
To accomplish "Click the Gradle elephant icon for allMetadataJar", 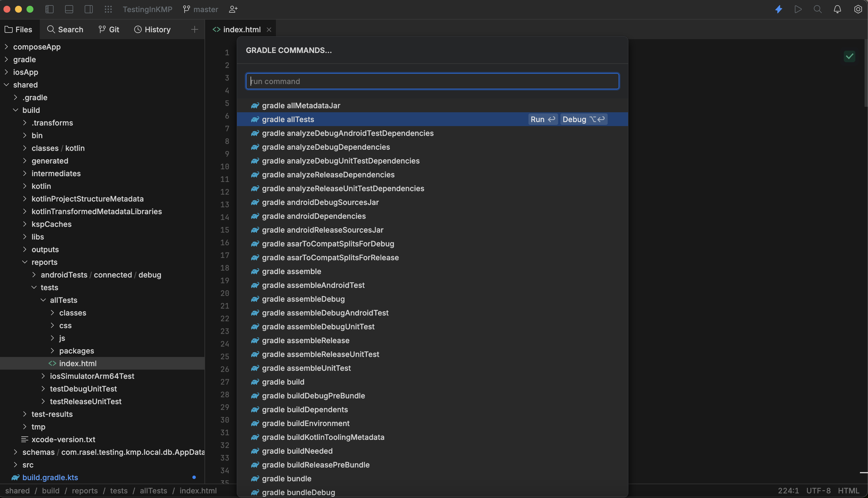I will pyautogui.click(x=255, y=105).
